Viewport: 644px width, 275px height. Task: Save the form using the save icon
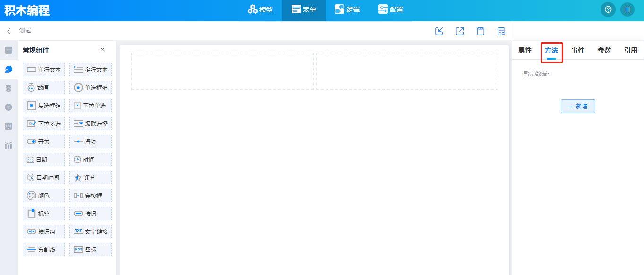(481, 31)
